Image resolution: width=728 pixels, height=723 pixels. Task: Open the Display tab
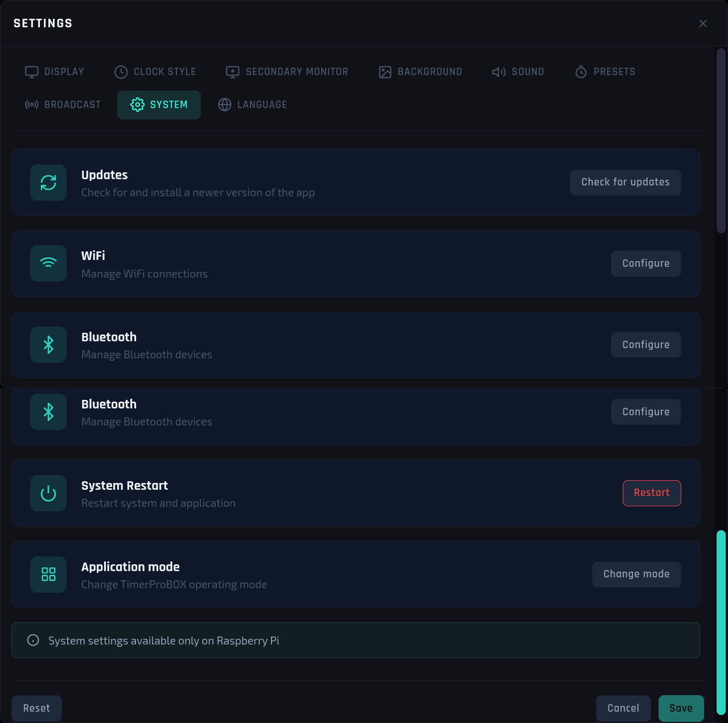(x=55, y=72)
